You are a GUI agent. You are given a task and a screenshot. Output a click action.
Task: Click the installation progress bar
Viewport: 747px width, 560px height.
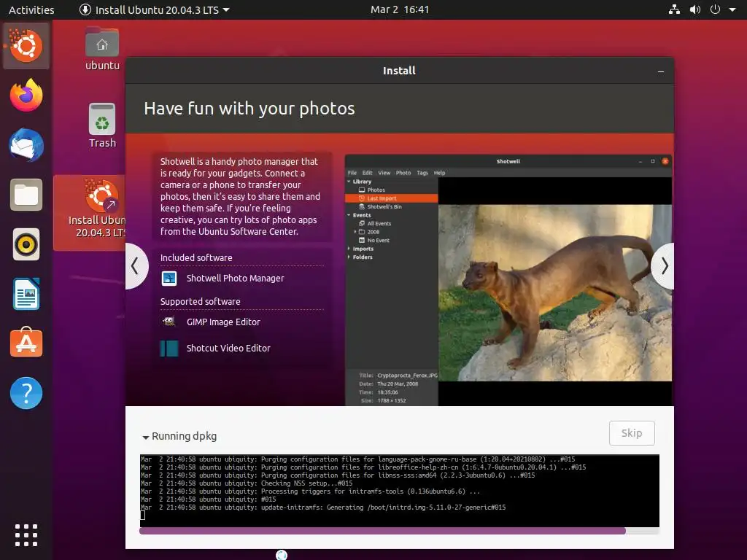pos(399,531)
